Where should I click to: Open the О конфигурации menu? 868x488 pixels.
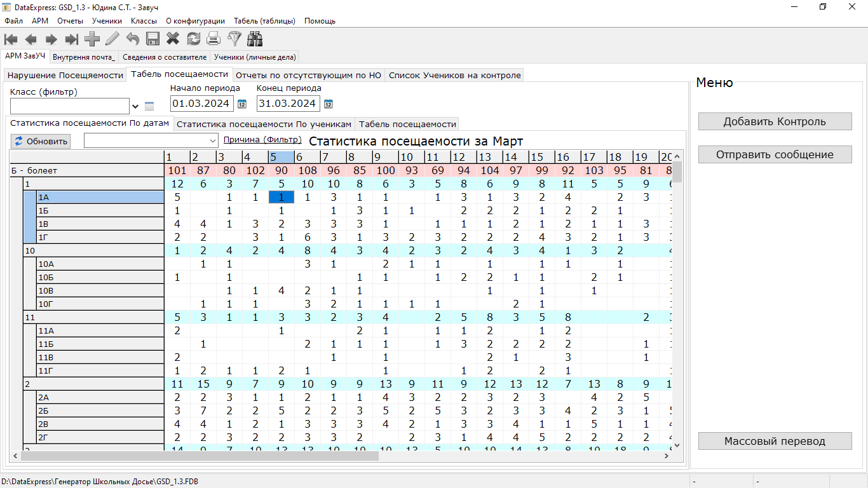pos(195,21)
